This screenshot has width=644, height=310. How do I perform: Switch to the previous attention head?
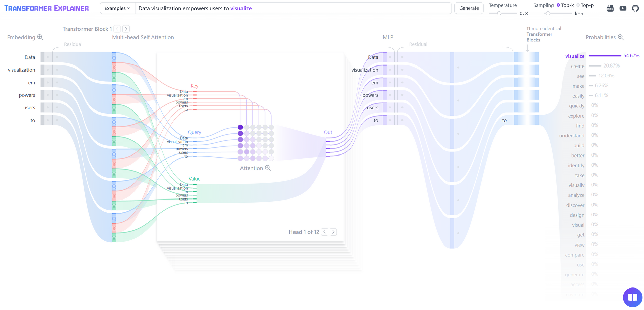(325, 232)
